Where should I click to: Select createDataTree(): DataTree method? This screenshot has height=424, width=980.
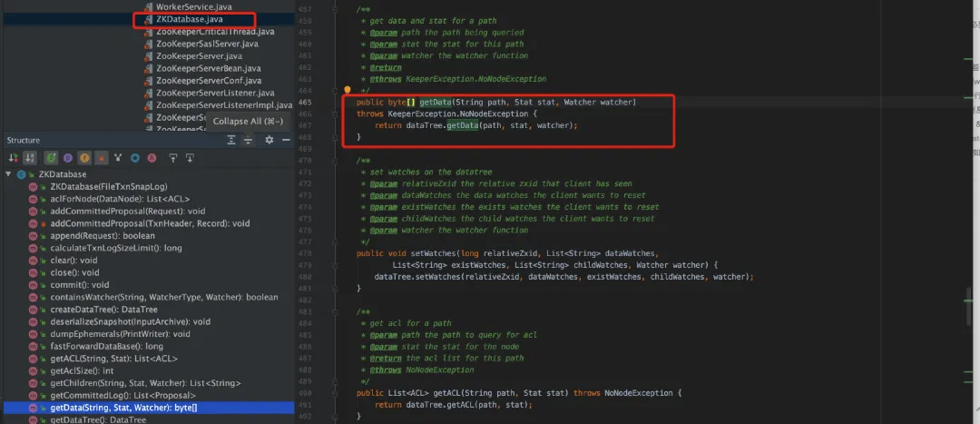103,310
